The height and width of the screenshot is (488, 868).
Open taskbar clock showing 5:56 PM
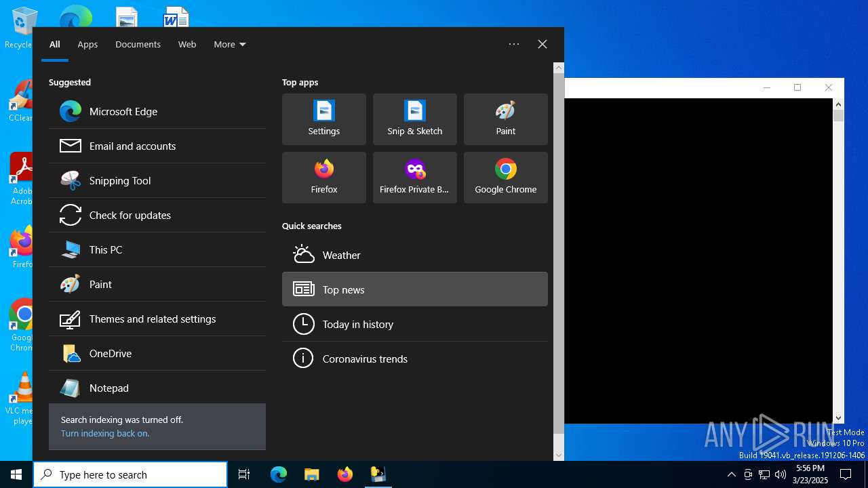coord(810,474)
